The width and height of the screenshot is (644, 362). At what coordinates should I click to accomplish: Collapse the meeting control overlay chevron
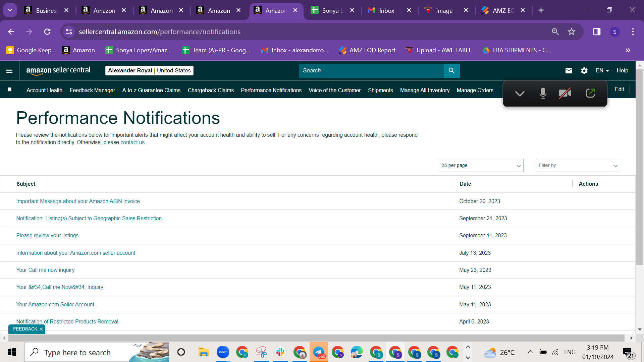520,94
